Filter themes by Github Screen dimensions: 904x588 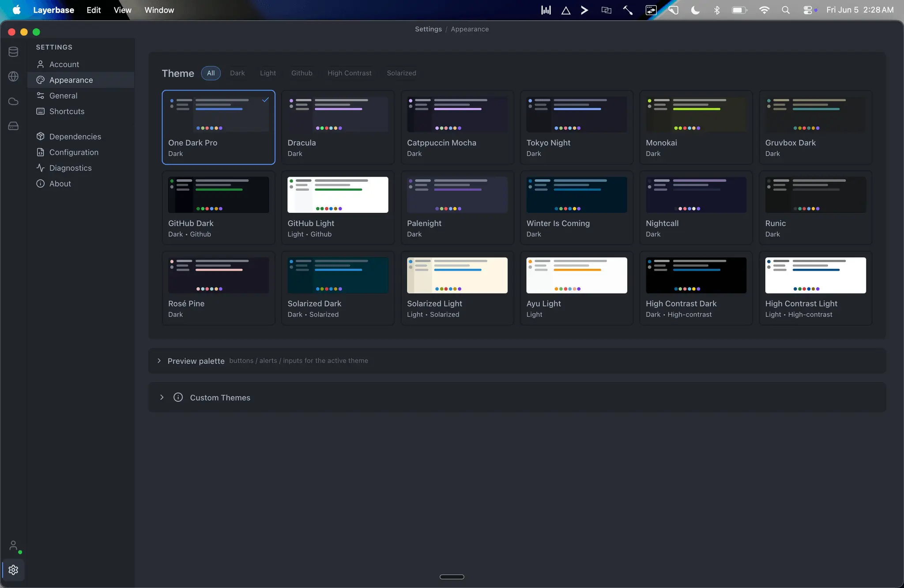point(302,73)
